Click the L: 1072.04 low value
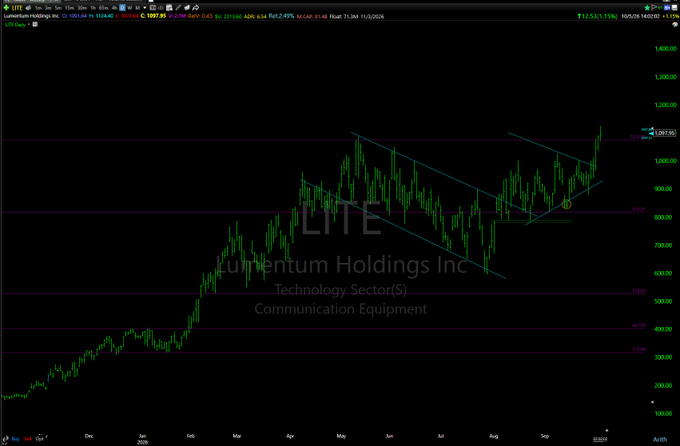Screen dimensions: 680x446 pos(127,16)
